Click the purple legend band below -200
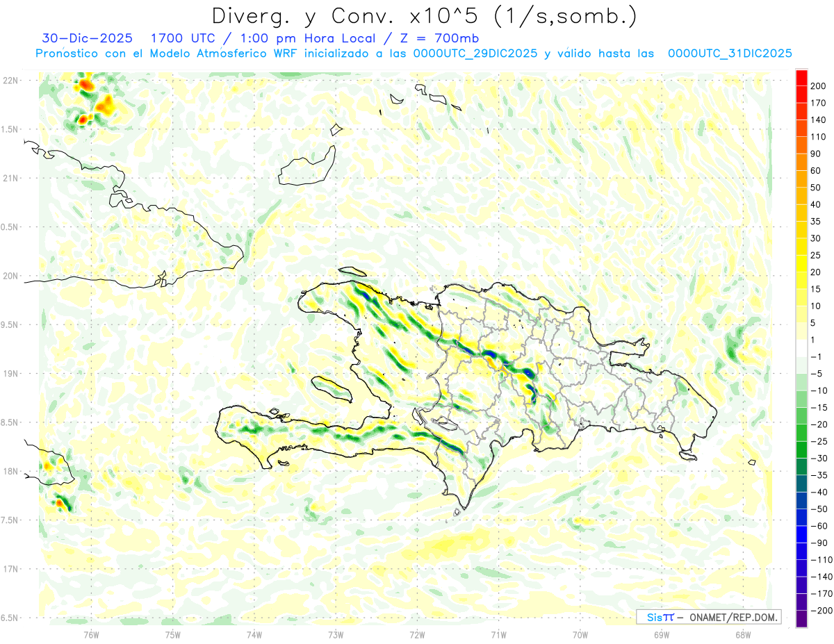Screen dimensions: 834x644 [x=801, y=619]
